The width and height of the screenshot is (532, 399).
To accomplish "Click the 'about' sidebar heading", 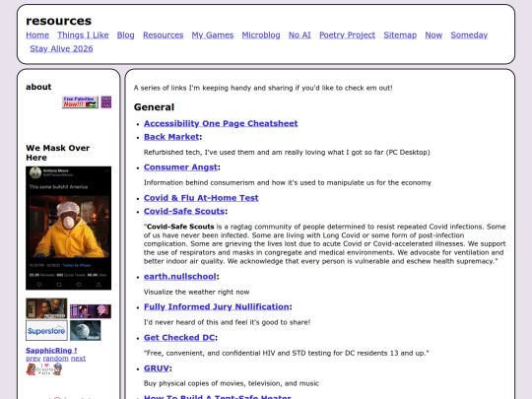I will 38,87.
